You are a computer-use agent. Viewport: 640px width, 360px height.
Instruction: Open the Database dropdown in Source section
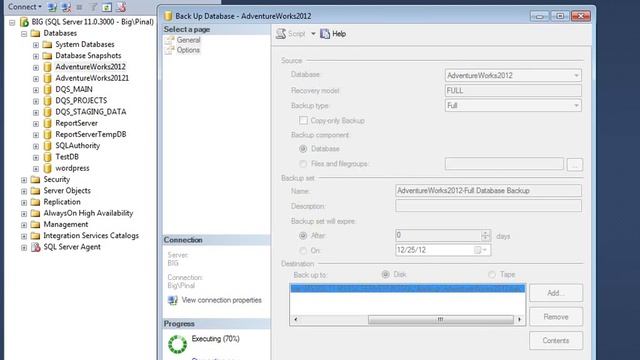(576, 76)
